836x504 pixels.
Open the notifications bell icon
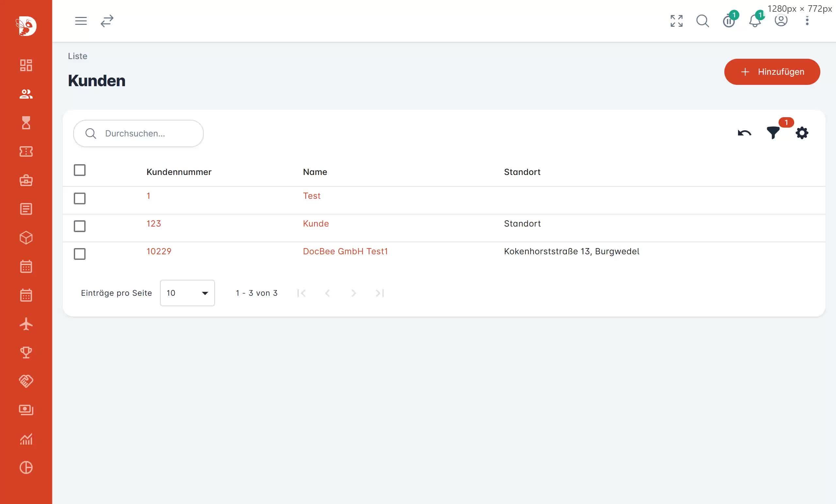pyautogui.click(x=755, y=21)
